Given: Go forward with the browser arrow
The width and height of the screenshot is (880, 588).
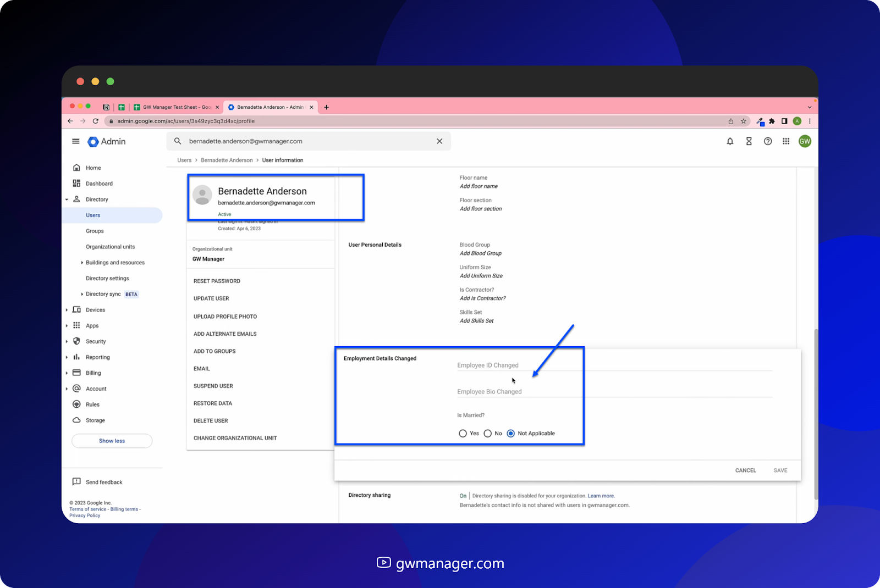Looking at the screenshot, I should (83, 121).
